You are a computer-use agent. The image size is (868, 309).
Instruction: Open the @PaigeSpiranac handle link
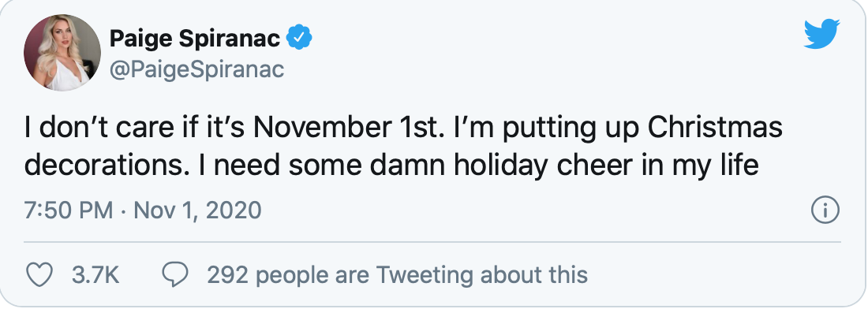click(196, 70)
